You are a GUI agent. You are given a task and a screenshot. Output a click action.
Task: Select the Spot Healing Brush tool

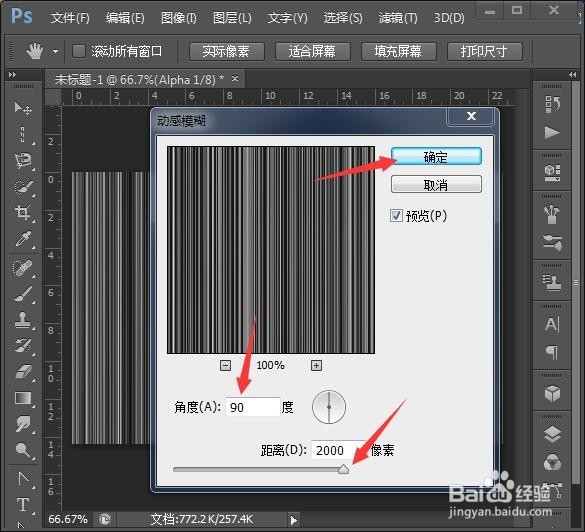[23, 267]
